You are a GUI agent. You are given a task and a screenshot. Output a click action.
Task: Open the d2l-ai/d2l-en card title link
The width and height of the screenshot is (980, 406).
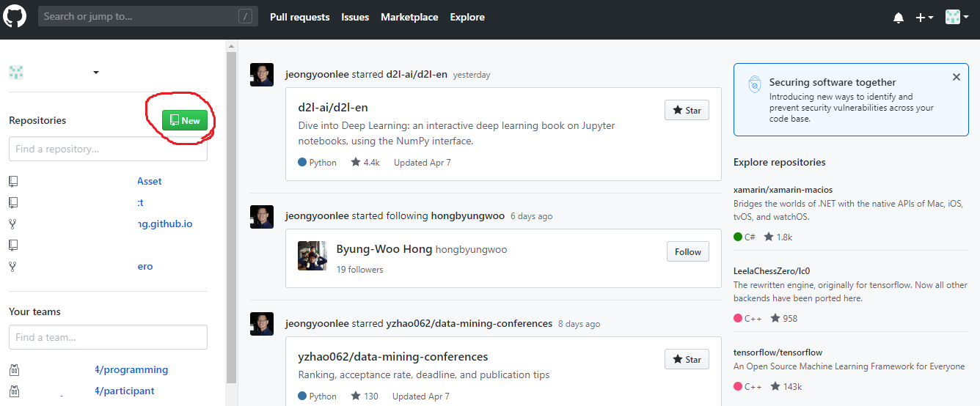(333, 108)
